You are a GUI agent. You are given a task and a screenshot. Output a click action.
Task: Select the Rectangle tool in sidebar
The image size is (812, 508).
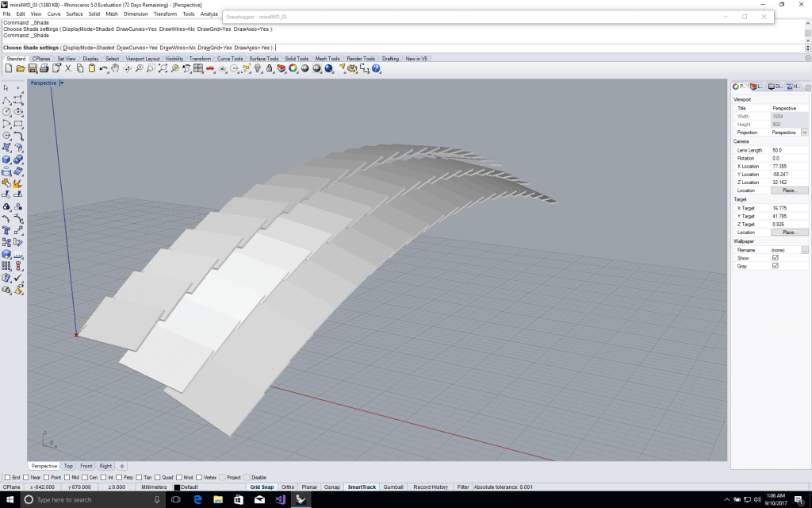tap(19, 123)
